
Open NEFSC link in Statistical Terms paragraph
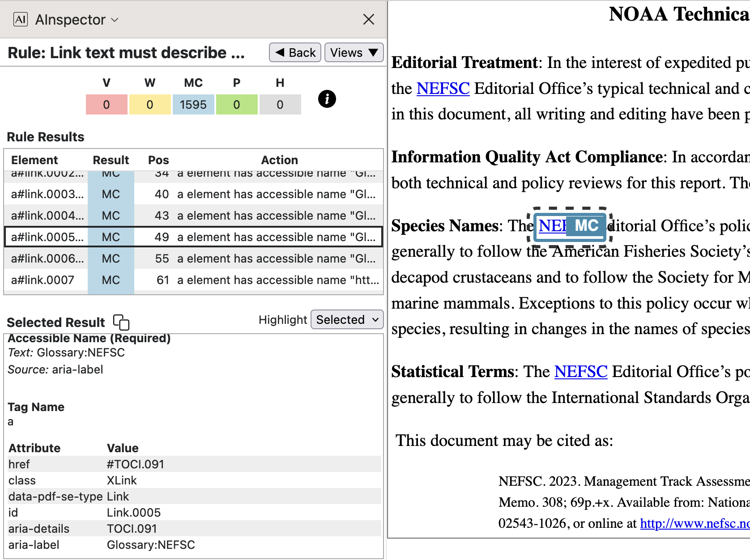click(x=580, y=372)
